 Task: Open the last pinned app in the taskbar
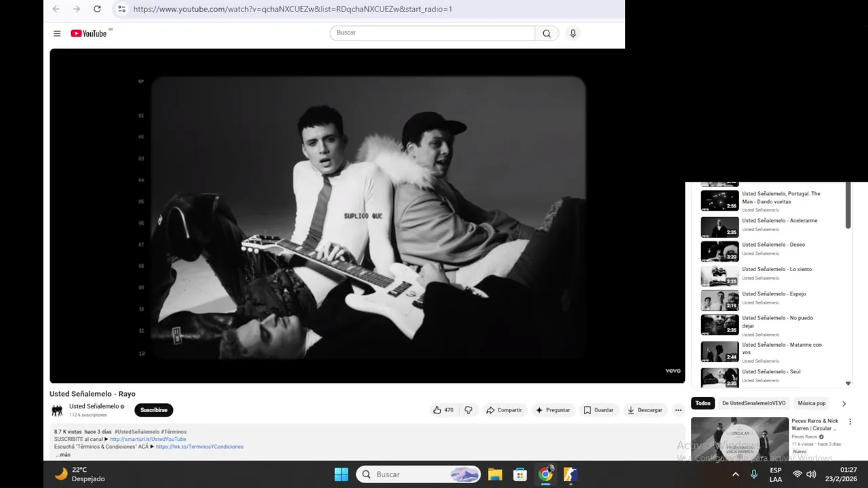pos(570,474)
